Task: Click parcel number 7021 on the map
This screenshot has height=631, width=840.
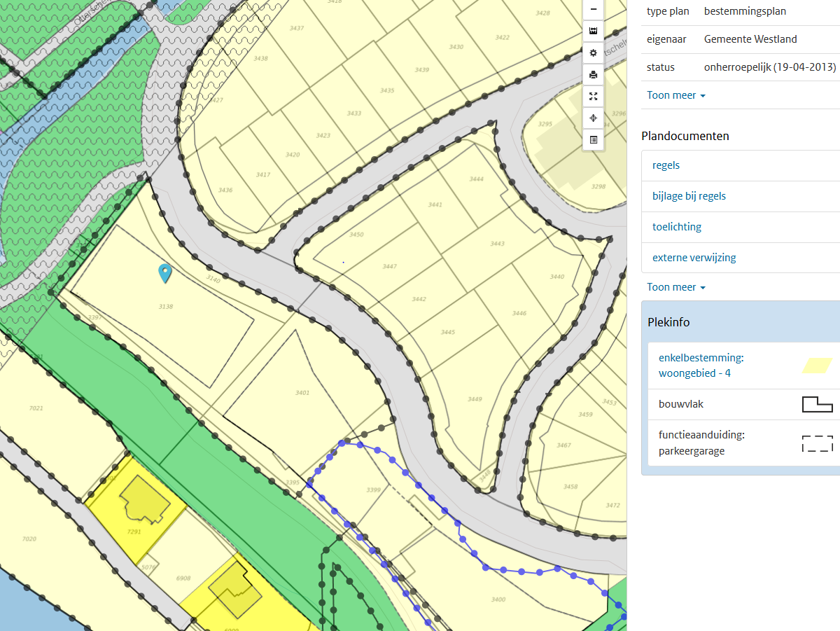Action: pos(36,408)
